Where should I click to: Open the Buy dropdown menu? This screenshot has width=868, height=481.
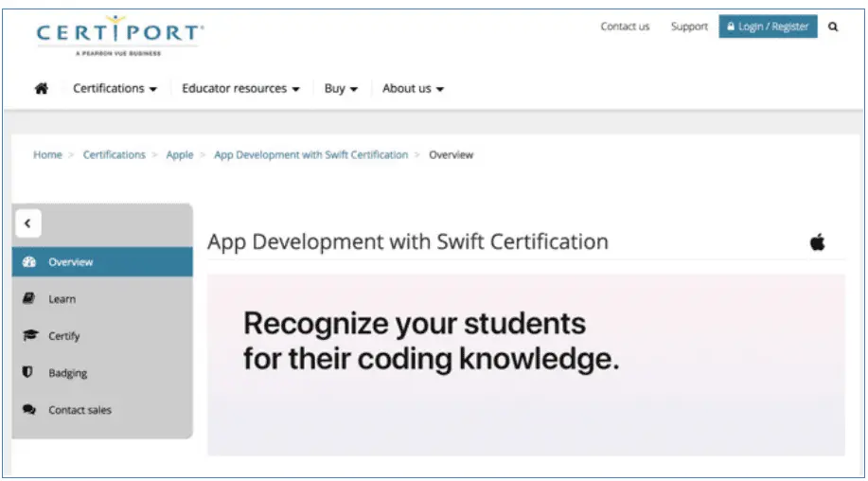341,89
